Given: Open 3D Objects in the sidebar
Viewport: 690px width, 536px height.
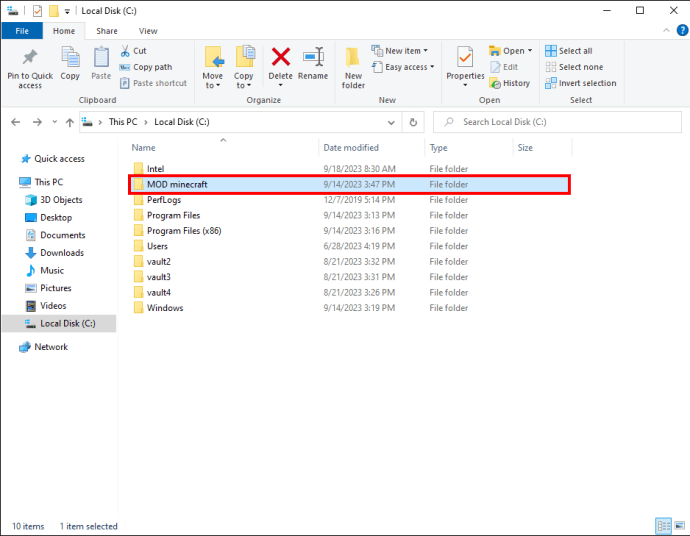Looking at the screenshot, I should 54,200.
